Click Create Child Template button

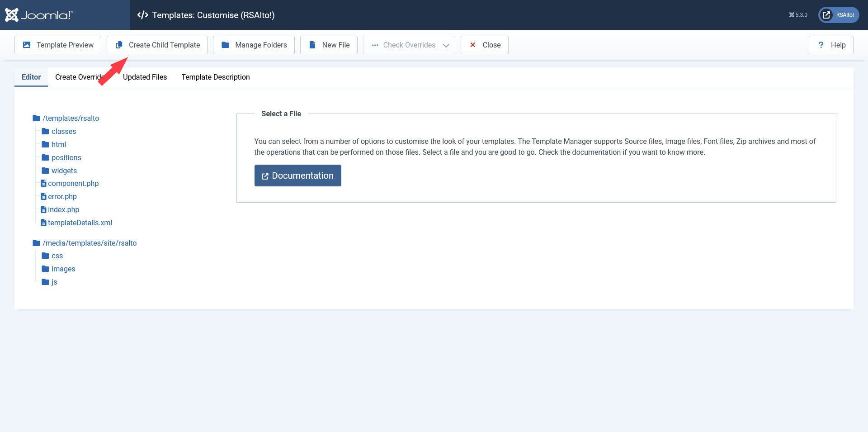pyautogui.click(x=157, y=45)
